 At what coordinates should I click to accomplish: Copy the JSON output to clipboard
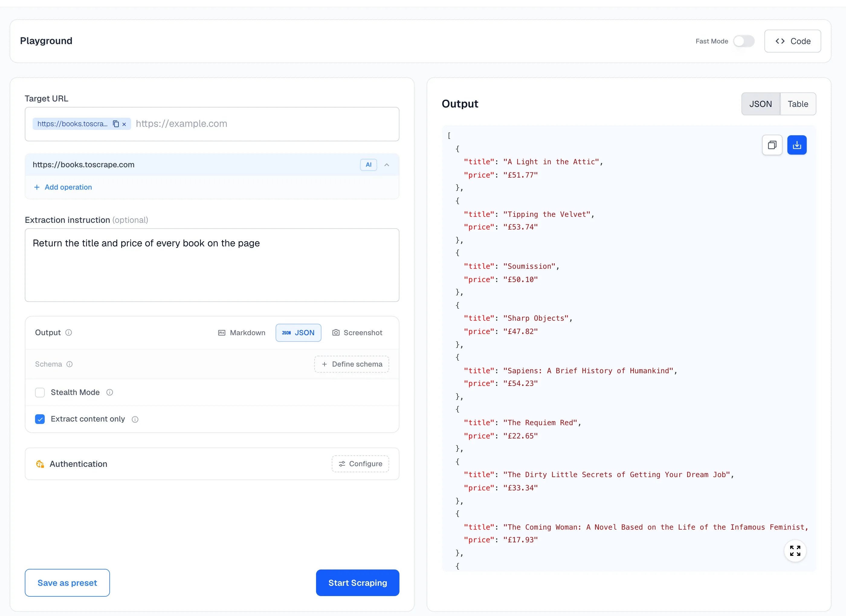click(772, 145)
